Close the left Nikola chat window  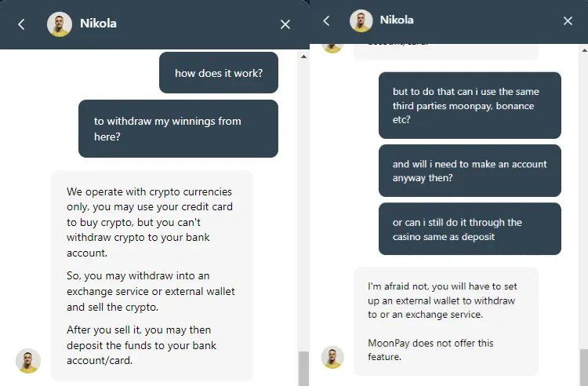coord(285,24)
